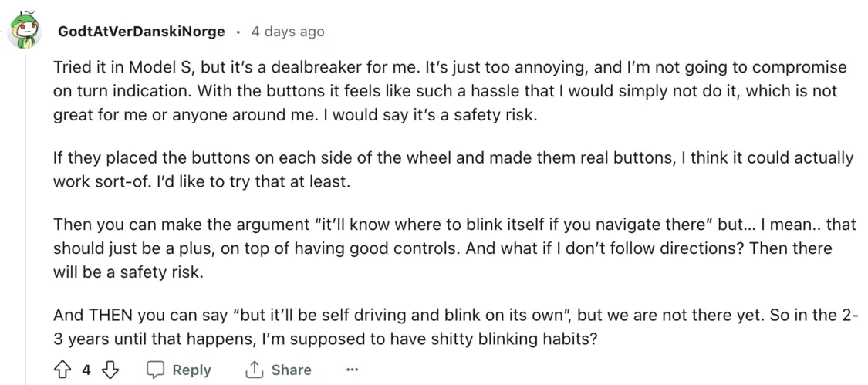The height and width of the screenshot is (385, 868).
Task: Click the "4 days ago" timestamp
Action: pos(288,32)
